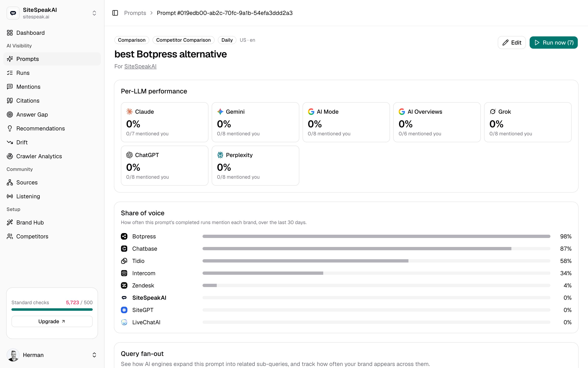Click the Drift trending-down icon
Screen dimensions: 588x368
click(x=10, y=142)
